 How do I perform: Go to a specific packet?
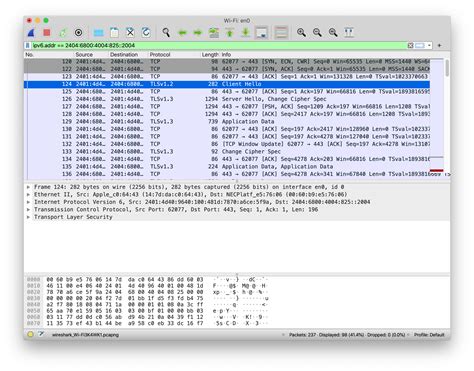[x=214, y=32]
